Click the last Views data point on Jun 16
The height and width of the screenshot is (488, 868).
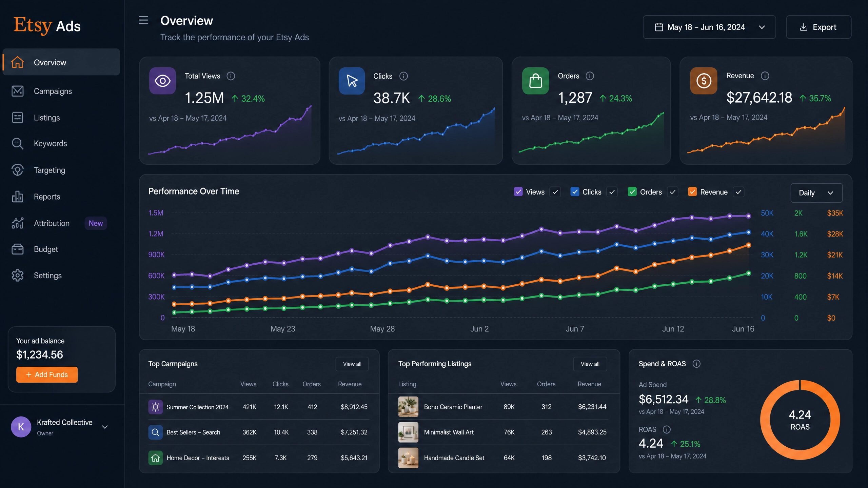[x=749, y=216]
